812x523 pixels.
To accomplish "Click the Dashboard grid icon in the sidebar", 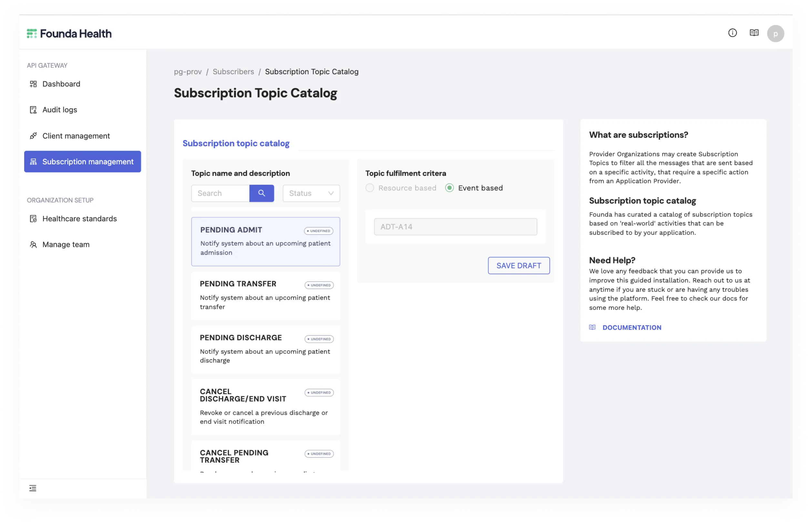I will tap(33, 84).
